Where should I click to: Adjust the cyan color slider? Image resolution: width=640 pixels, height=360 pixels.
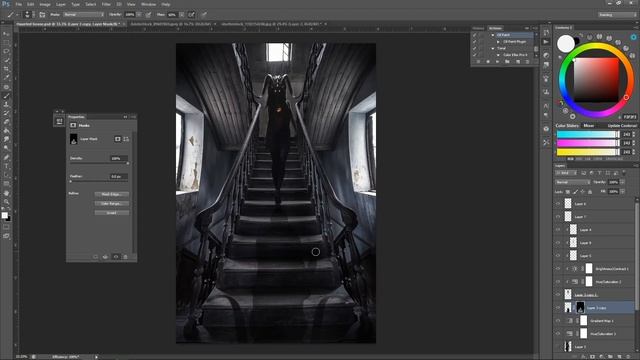point(588,134)
